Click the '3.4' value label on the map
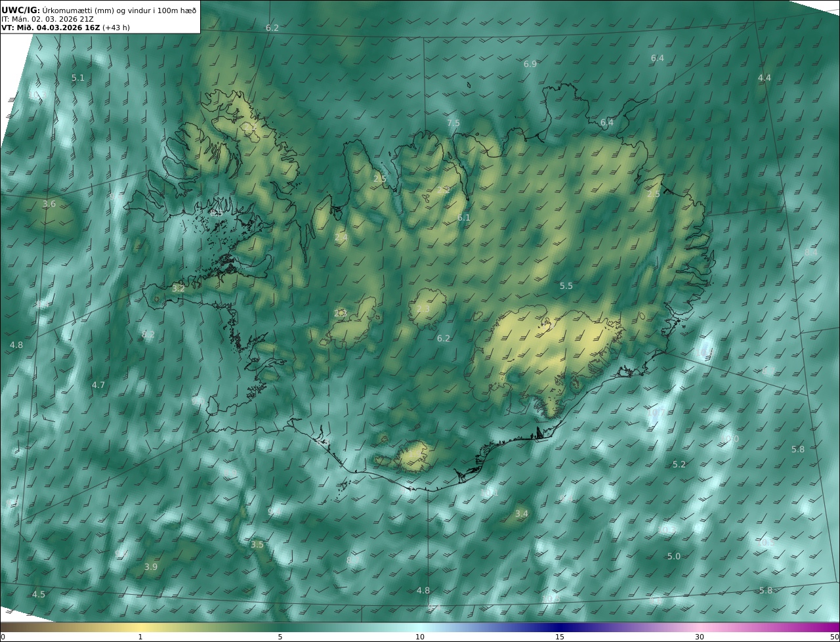The image size is (840, 642). (x=522, y=513)
